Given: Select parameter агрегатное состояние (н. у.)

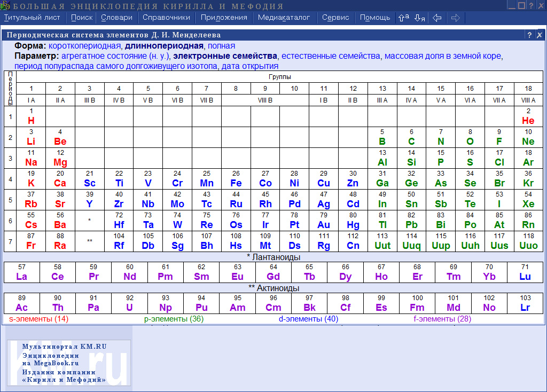Looking at the screenshot, I should pos(115,56).
